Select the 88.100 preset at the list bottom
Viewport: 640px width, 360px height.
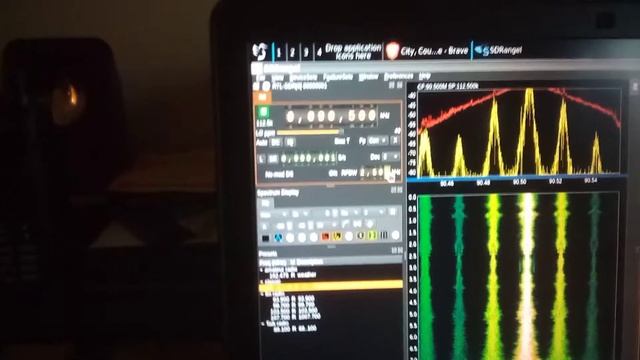click(x=295, y=329)
